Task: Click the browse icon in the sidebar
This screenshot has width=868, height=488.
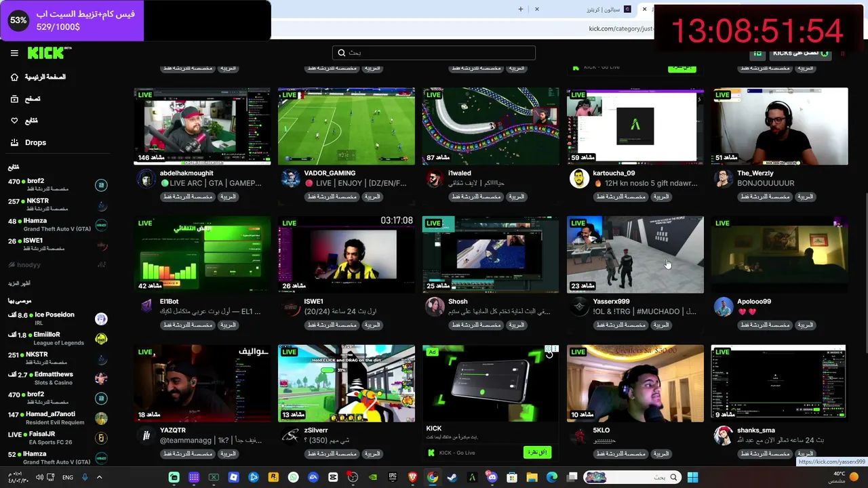Action: point(14,99)
